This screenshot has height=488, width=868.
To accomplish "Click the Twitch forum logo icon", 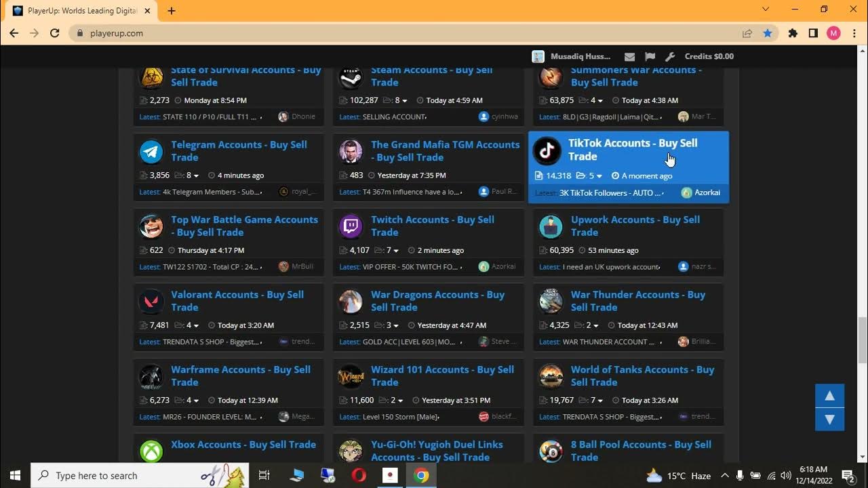I will point(351,226).
